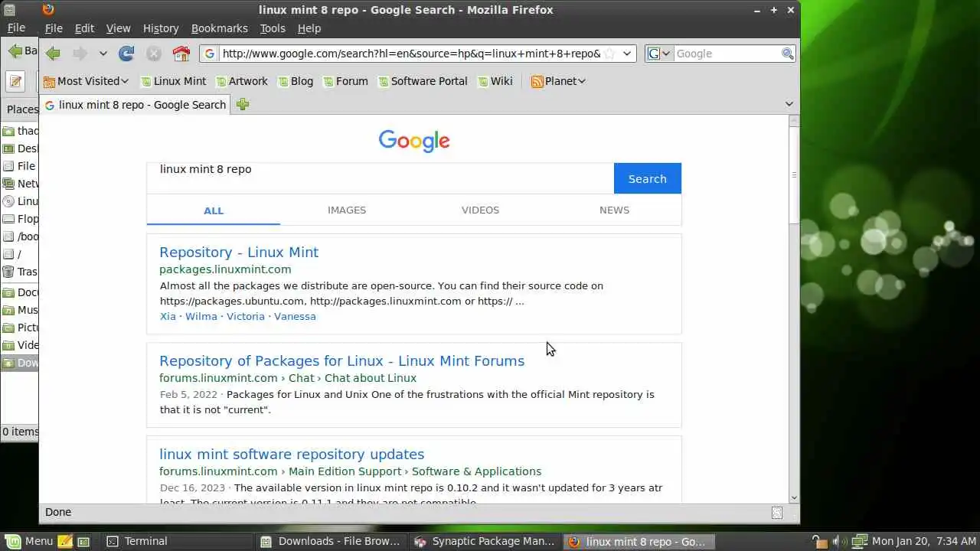Click the address bar URL
The image size is (980, 551).
[x=411, y=54]
